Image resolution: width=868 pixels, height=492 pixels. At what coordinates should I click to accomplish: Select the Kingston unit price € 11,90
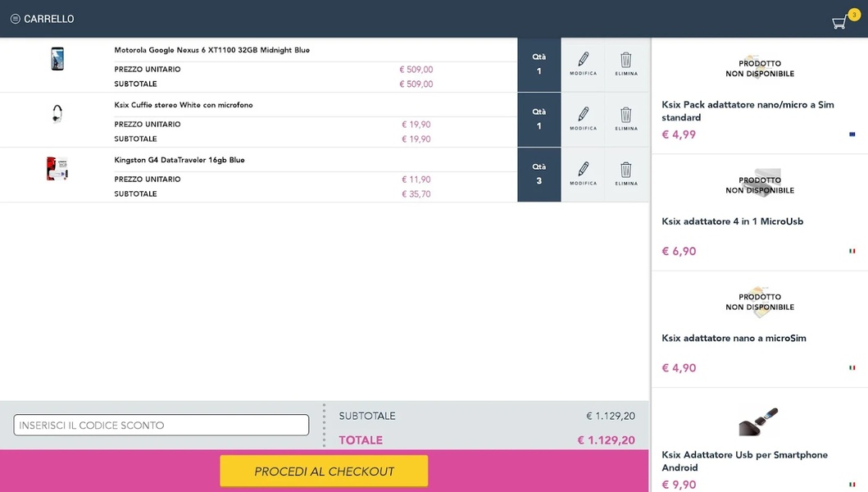(416, 180)
